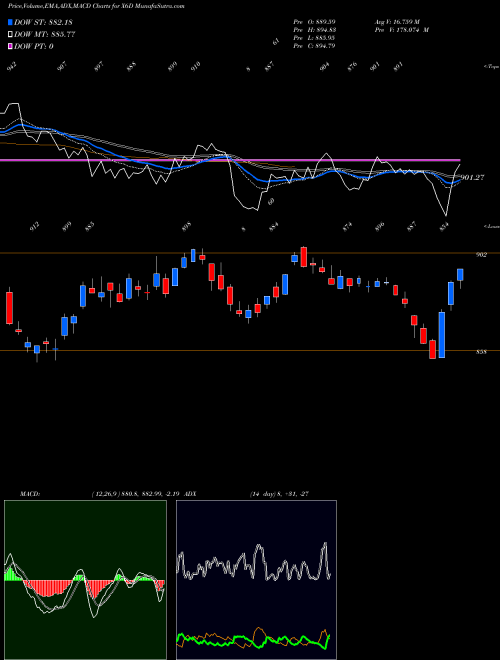The height and width of the screenshot is (660, 500).
Task: Click the last blue candlestick in the price chart
Action: point(460,274)
